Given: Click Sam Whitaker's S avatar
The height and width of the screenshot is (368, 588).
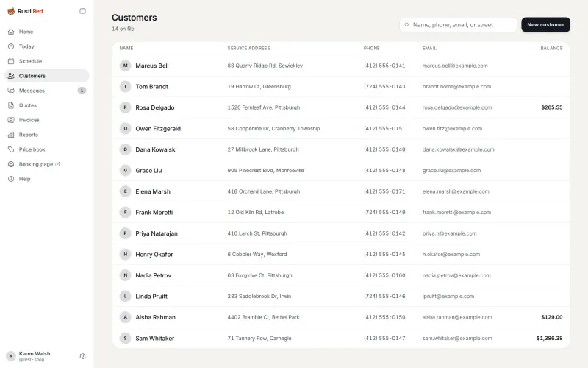Looking at the screenshot, I should pos(125,339).
